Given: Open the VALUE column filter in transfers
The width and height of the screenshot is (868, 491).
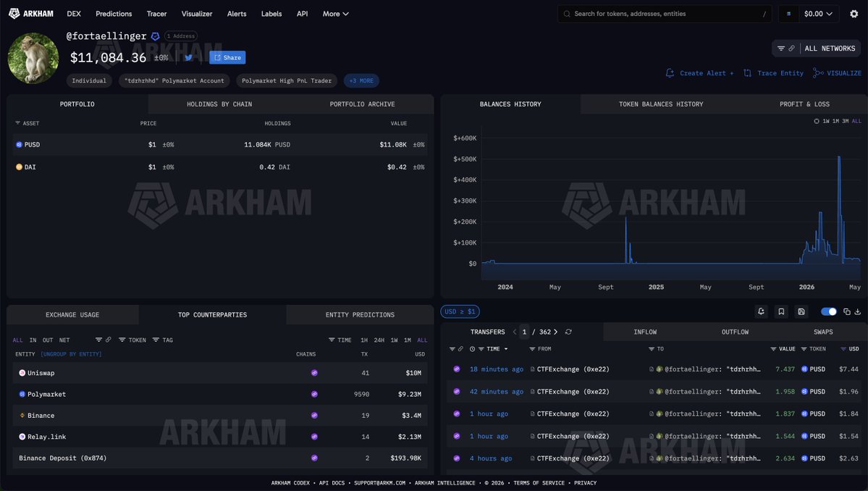Looking at the screenshot, I should (783, 349).
